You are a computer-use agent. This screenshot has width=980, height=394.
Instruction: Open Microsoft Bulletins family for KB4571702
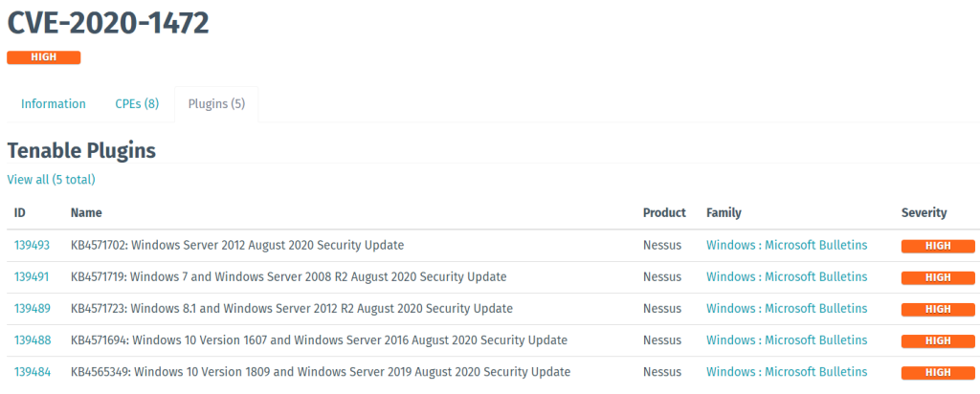pyautogui.click(x=787, y=246)
